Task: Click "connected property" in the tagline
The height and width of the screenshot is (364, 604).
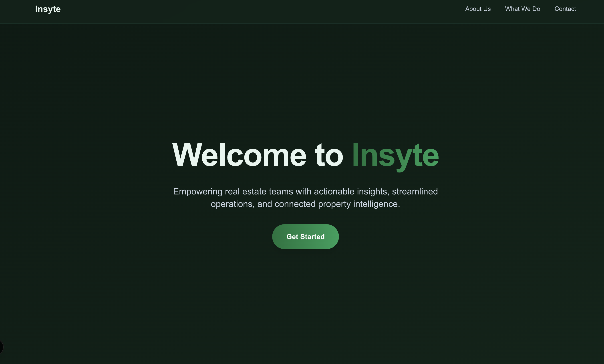Action: [312, 204]
